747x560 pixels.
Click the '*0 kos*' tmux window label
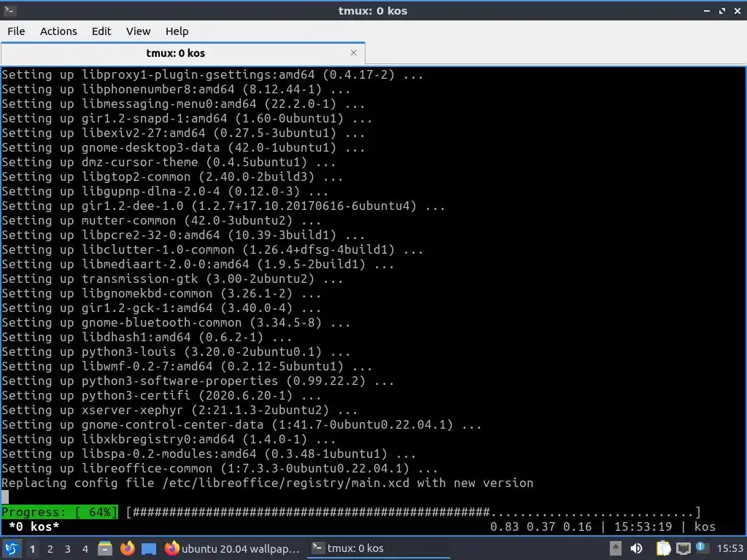pos(34,526)
